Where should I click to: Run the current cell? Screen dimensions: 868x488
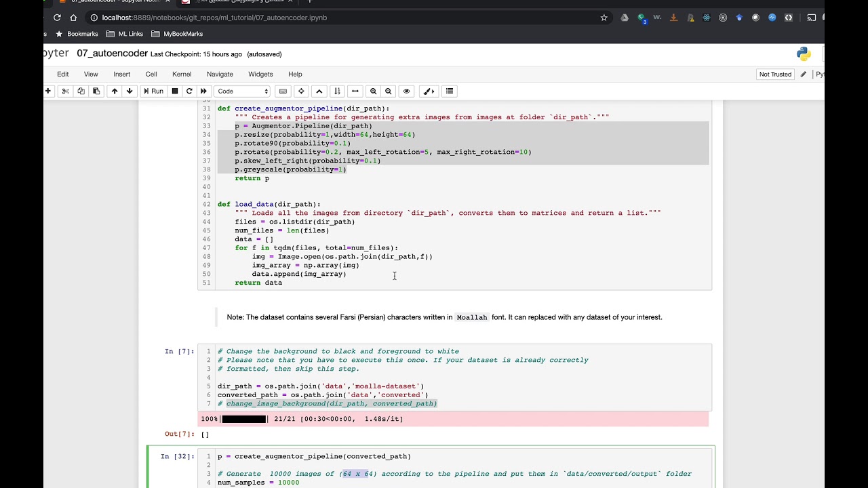pyautogui.click(x=153, y=91)
